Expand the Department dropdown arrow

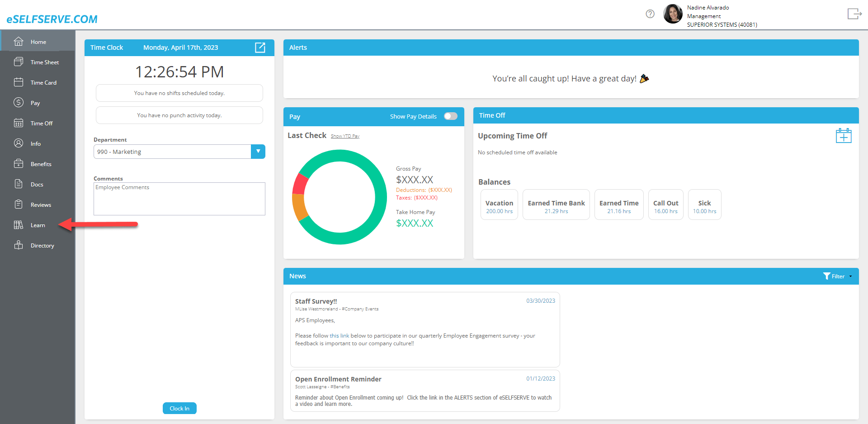[x=258, y=152]
